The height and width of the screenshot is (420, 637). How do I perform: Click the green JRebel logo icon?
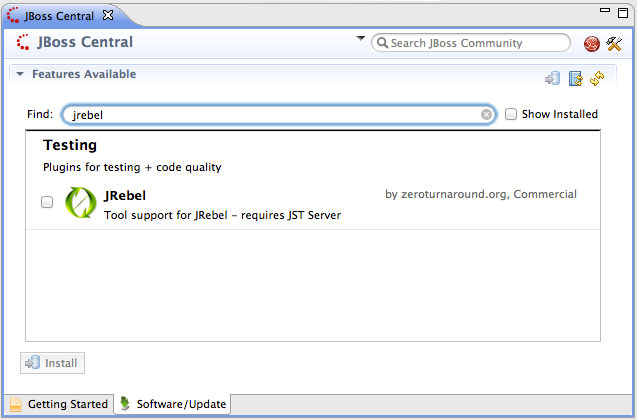tap(81, 202)
